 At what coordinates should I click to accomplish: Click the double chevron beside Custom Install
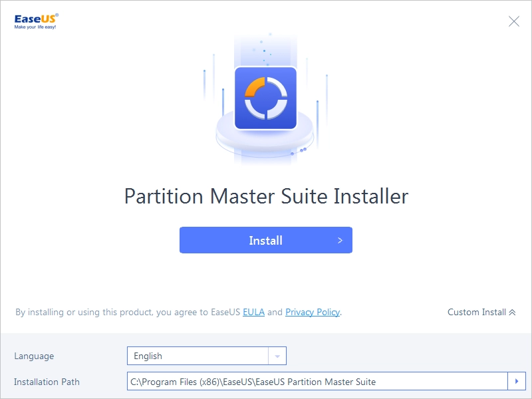tap(512, 312)
